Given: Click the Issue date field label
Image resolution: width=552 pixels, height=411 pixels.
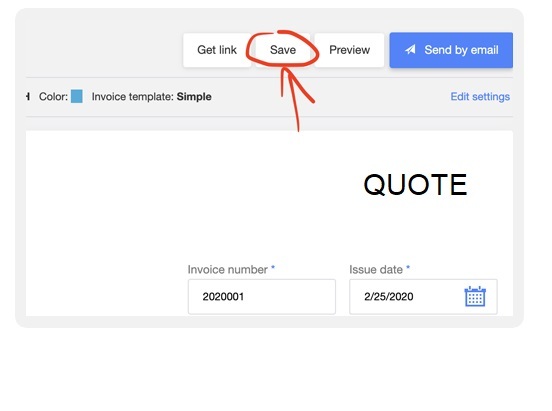Looking at the screenshot, I should point(376,269).
